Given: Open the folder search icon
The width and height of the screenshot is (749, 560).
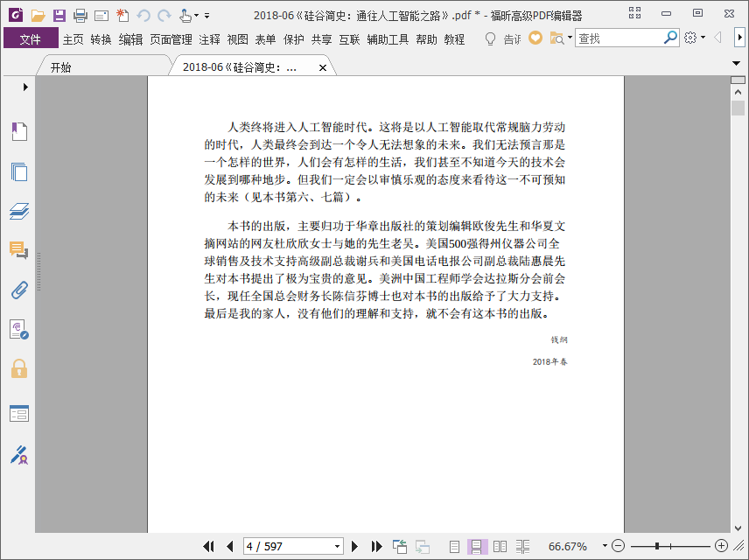Looking at the screenshot, I should coord(557,38).
